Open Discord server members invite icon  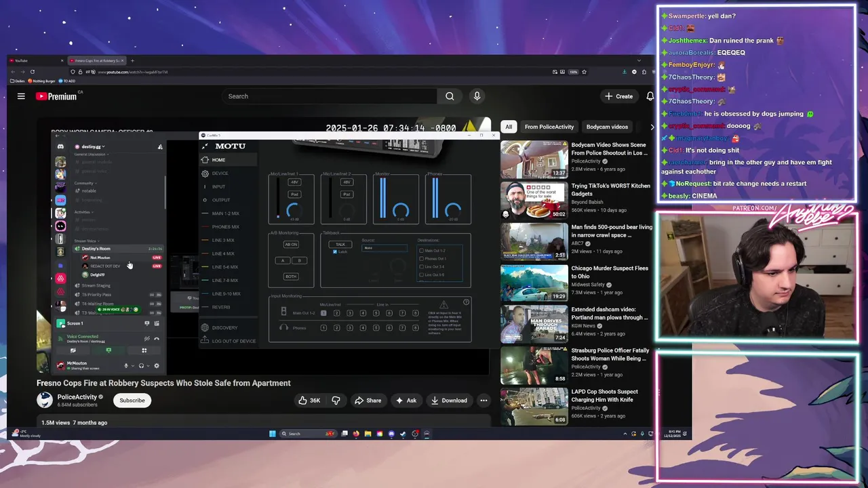[x=160, y=146]
